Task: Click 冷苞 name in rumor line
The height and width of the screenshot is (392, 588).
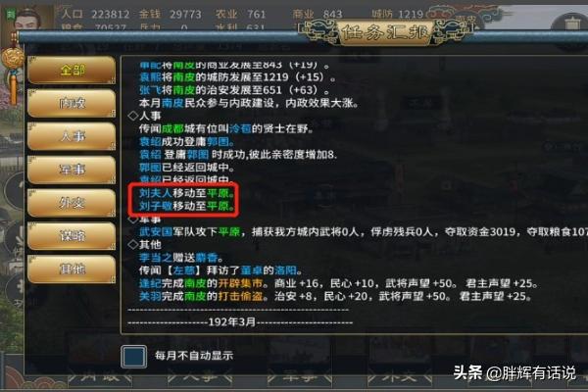Action: pyautogui.click(x=240, y=128)
